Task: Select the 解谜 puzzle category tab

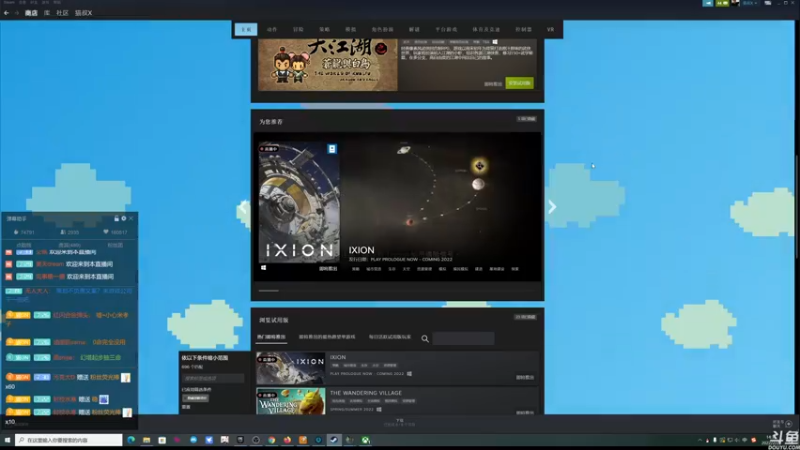Action: [x=414, y=30]
